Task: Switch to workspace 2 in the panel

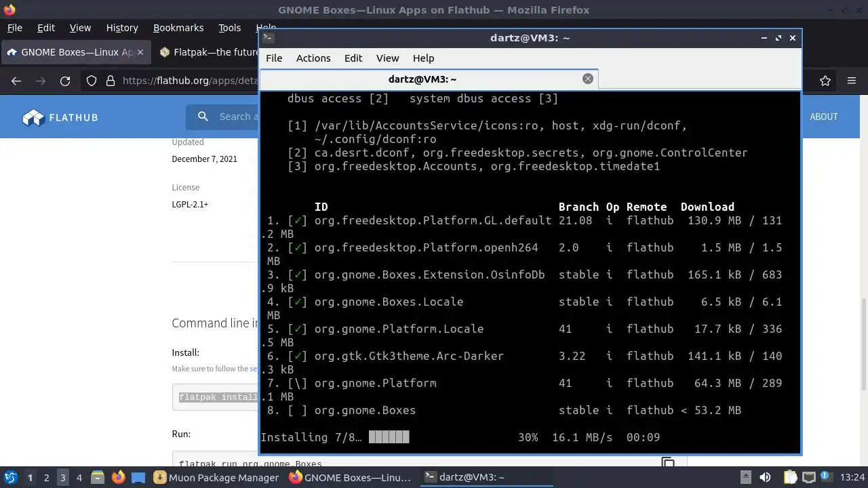Action: click(46, 477)
